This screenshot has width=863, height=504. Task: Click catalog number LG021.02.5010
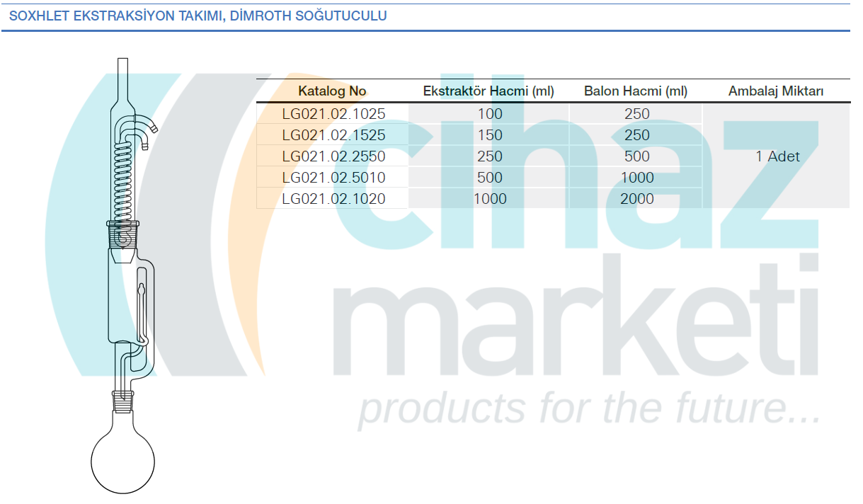333,178
